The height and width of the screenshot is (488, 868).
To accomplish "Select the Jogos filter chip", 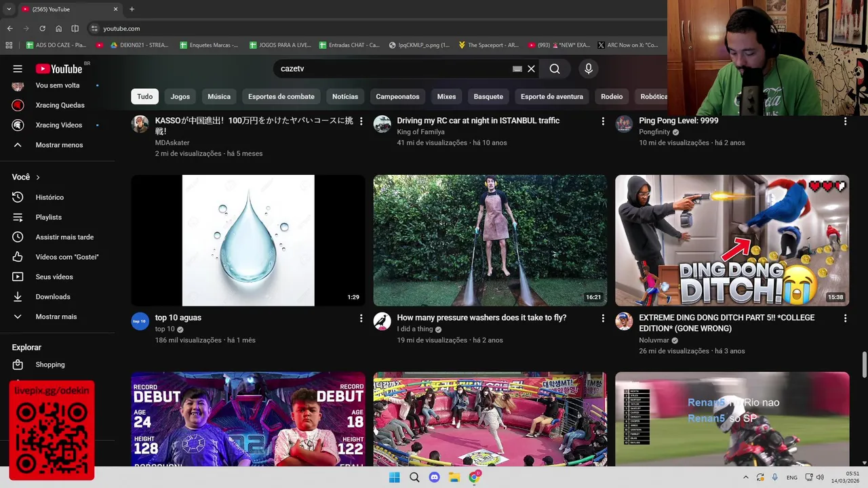I will [x=180, y=96].
